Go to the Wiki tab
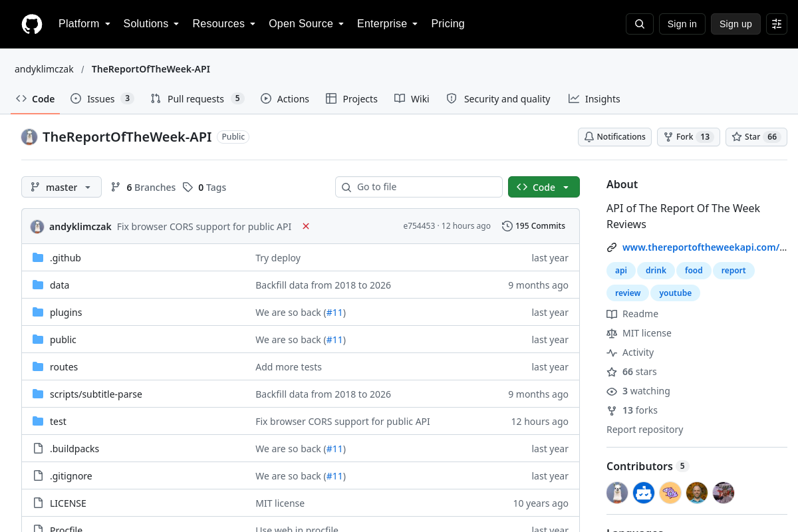The image size is (798, 532). pyautogui.click(x=412, y=98)
